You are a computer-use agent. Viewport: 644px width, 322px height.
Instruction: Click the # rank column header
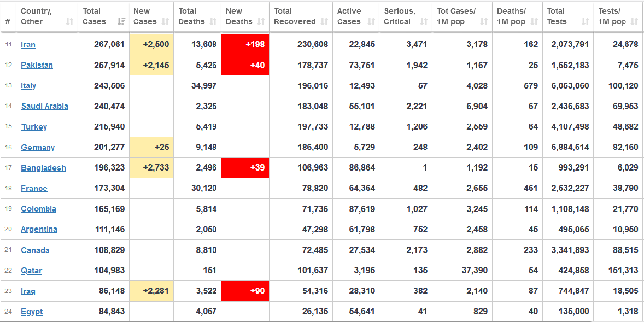(8, 22)
